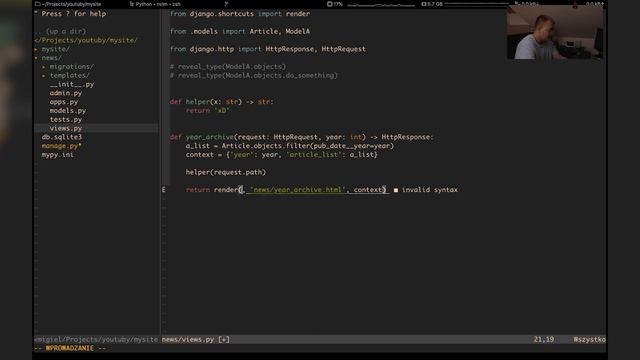The height and width of the screenshot is (360, 640).
Task: Click the 21,19 cursor position indicator
Action: [544, 339]
